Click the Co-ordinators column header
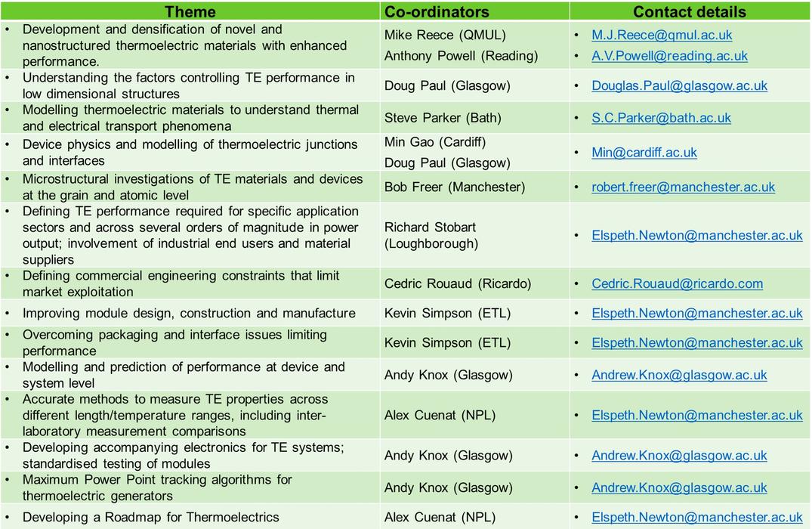812x529 pixels. (x=437, y=11)
